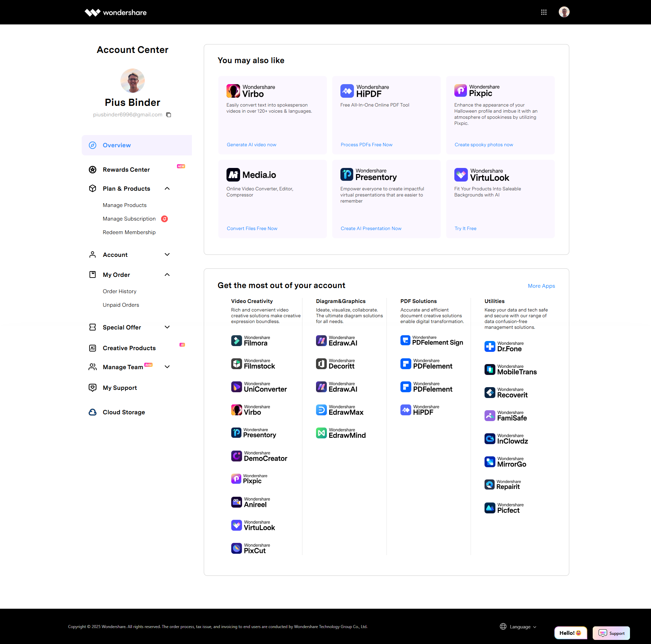Open the Rewards Center menu item

tap(126, 169)
